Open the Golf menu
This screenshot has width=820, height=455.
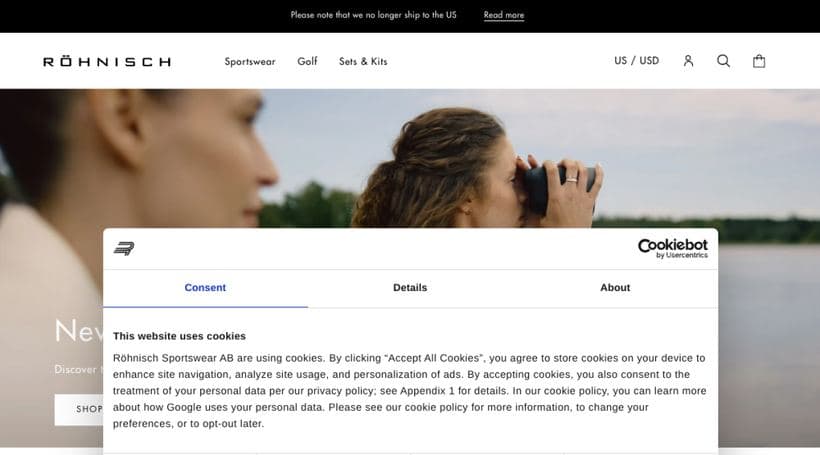(x=308, y=61)
